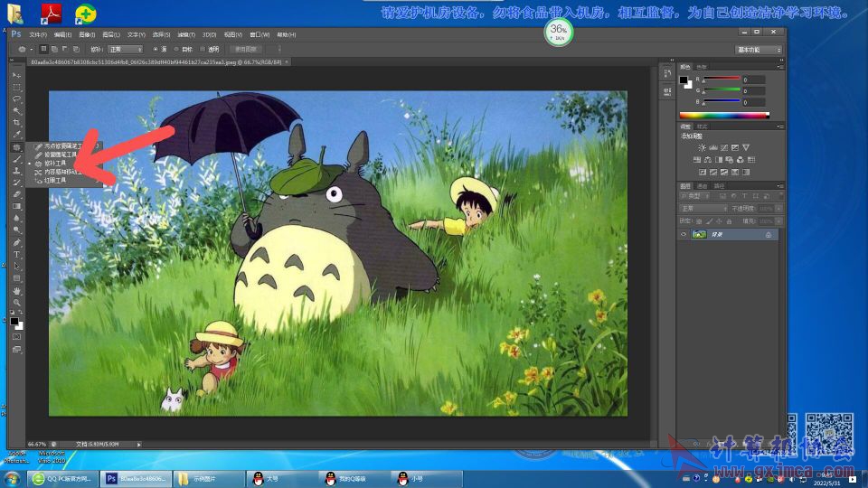Select the Eraser tool
This screenshot has height=488, width=868.
[x=16, y=194]
